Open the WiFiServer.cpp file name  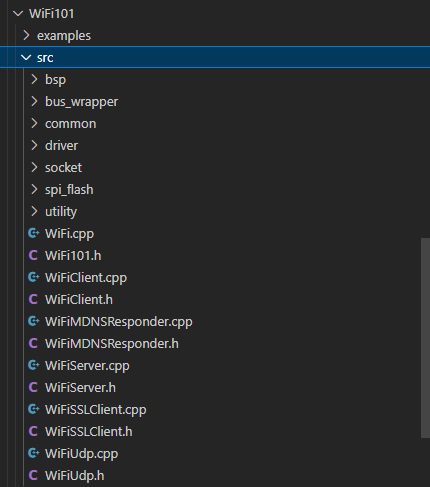87,366
